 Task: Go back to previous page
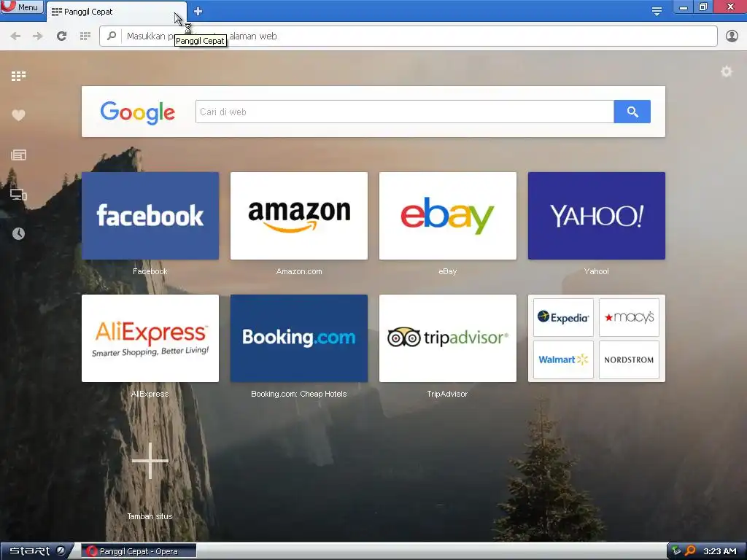(x=15, y=36)
